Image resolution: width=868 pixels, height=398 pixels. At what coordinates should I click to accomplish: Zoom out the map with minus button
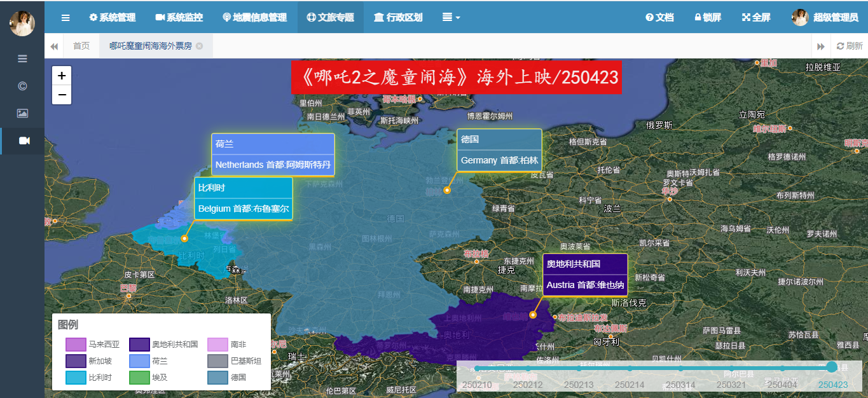click(x=62, y=95)
